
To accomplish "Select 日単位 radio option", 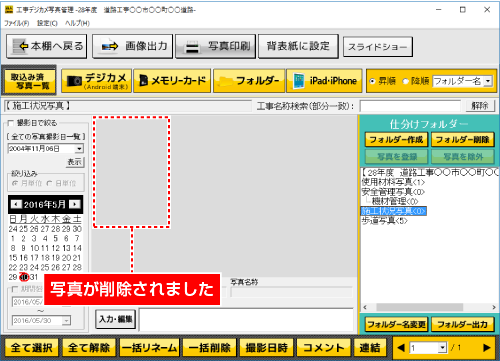I will 49,183.
